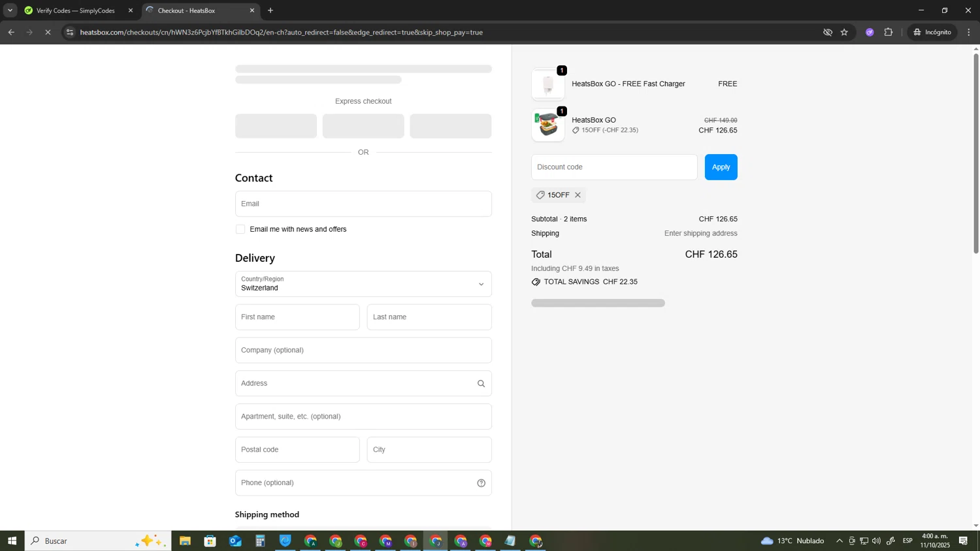Open the tab search dropdown arrow

tap(10, 10)
